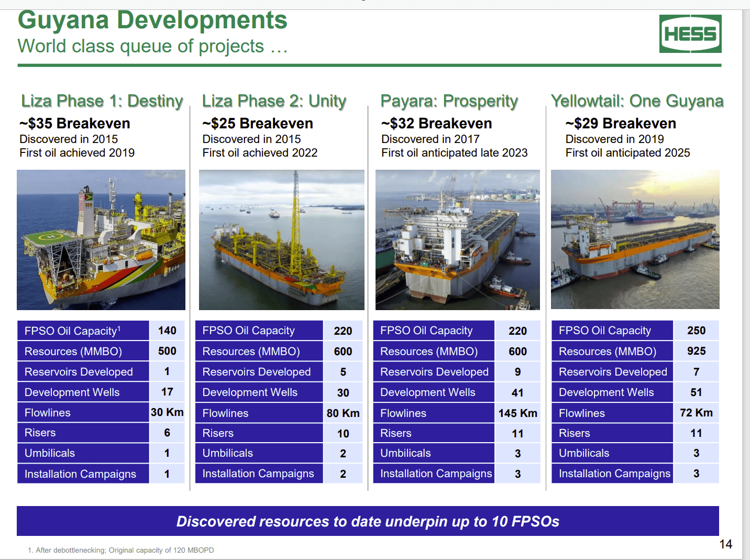Click the '80 Km' flowlines value
Image resolution: width=750 pixels, height=560 pixels.
pos(343,413)
